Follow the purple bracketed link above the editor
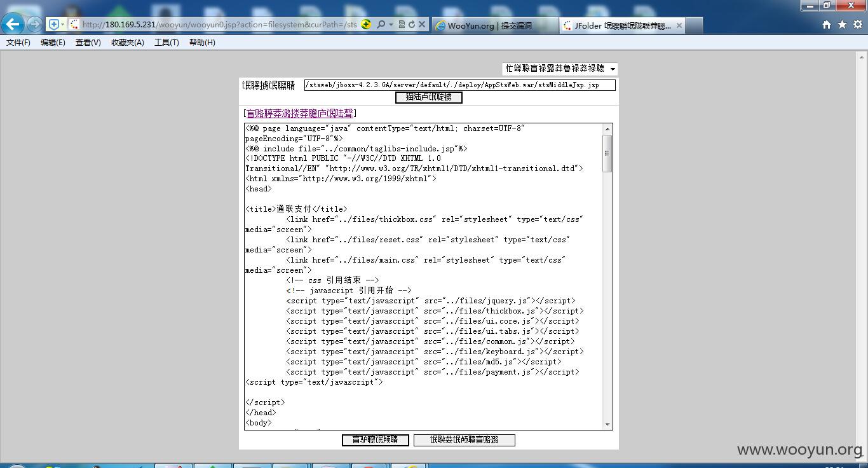Viewport: 868px width, 468px height. 300,113
